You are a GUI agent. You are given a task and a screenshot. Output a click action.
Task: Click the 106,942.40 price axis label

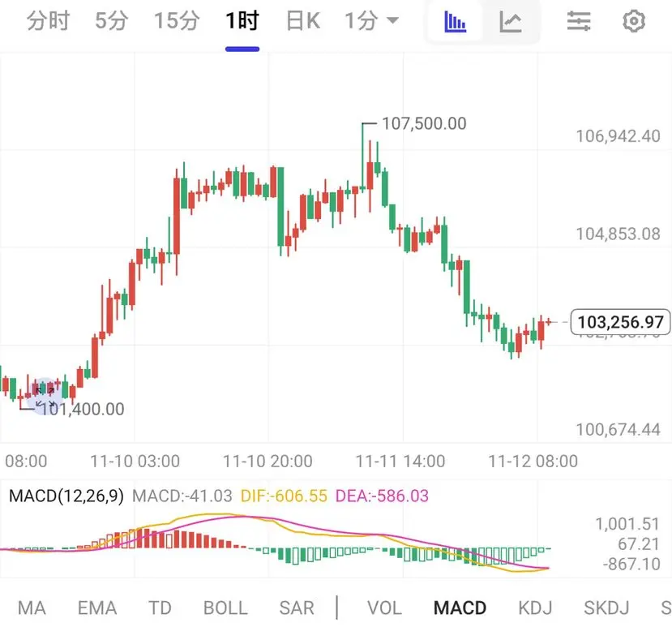(618, 136)
